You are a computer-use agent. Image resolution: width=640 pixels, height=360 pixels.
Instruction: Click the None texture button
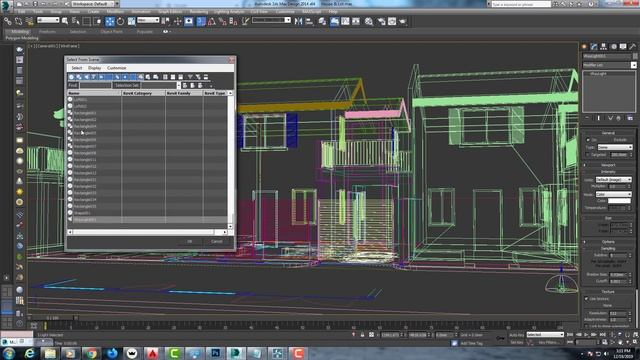coord(608,305)
